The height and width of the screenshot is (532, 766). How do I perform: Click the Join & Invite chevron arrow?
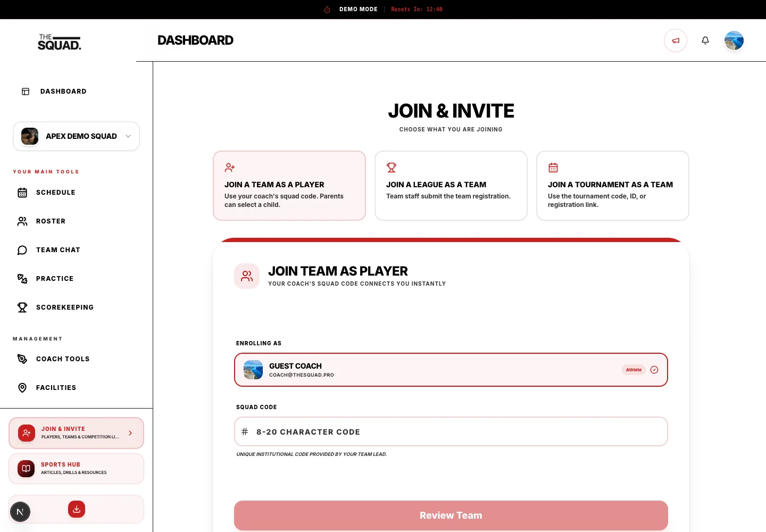(130, 433)
